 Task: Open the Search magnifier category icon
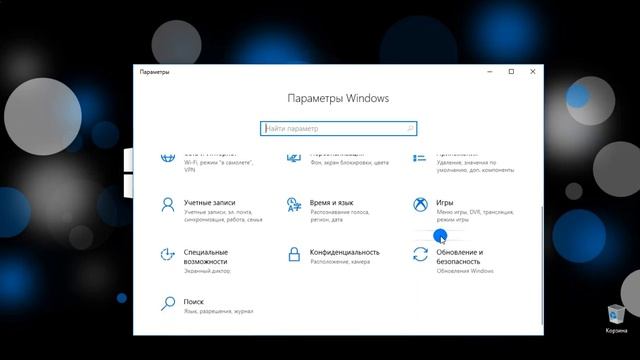[x=168, y=304]
